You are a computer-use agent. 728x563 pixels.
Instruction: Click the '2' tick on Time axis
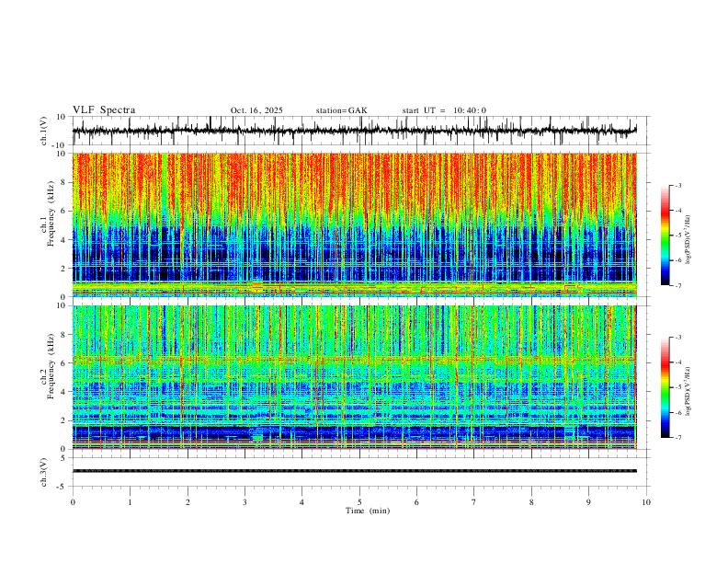tap(188, 502)
